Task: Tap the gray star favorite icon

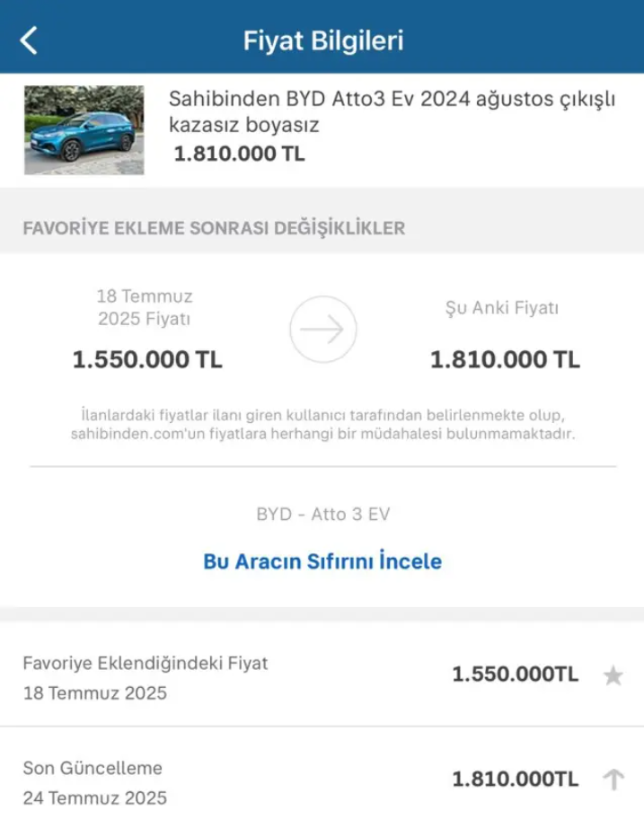Action: 613,675
